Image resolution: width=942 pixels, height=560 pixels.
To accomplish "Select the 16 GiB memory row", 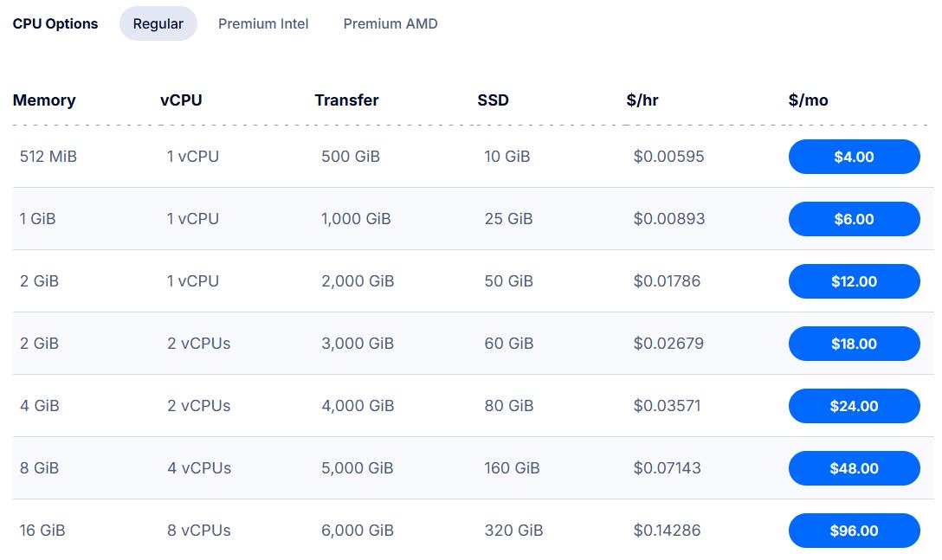I will pos(40,531).
